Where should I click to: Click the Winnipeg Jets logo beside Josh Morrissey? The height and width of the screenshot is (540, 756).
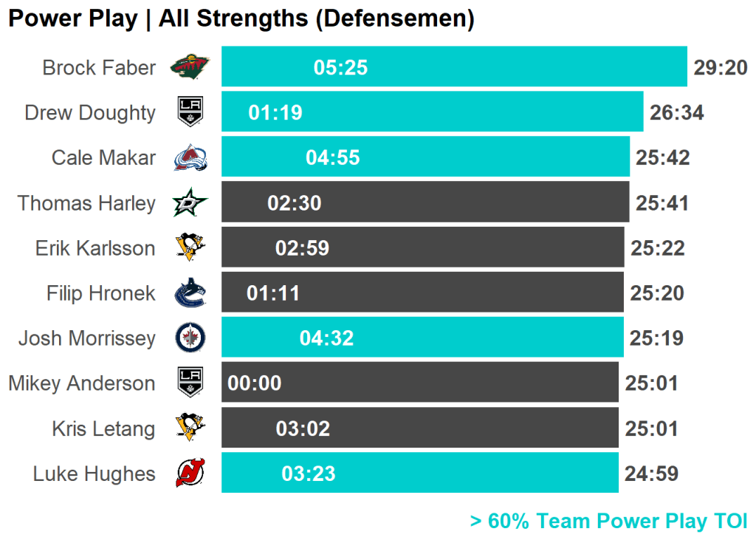pos(190,338)
